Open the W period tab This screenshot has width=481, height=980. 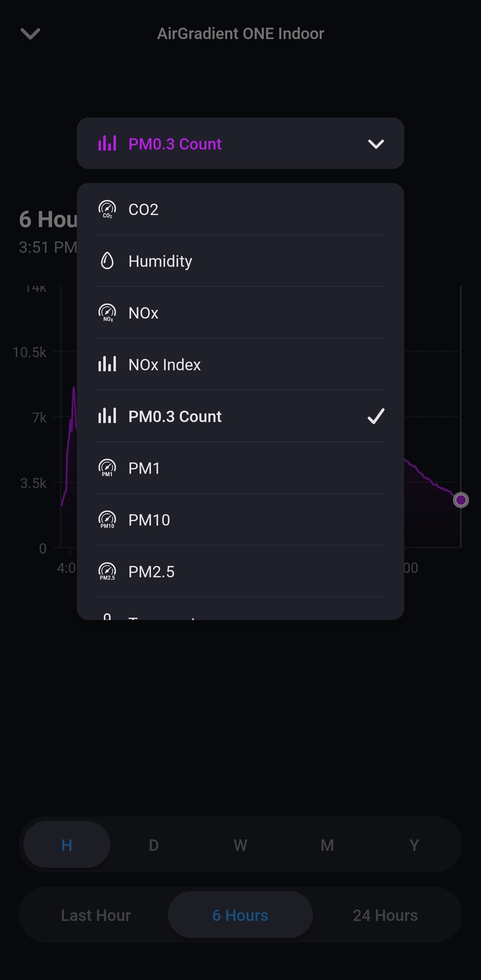point(240,845)
